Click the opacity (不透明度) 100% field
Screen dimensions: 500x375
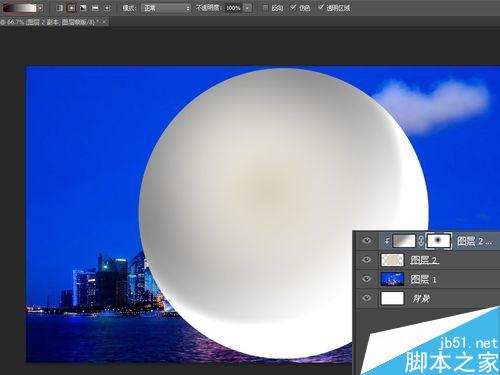(233, 8)
